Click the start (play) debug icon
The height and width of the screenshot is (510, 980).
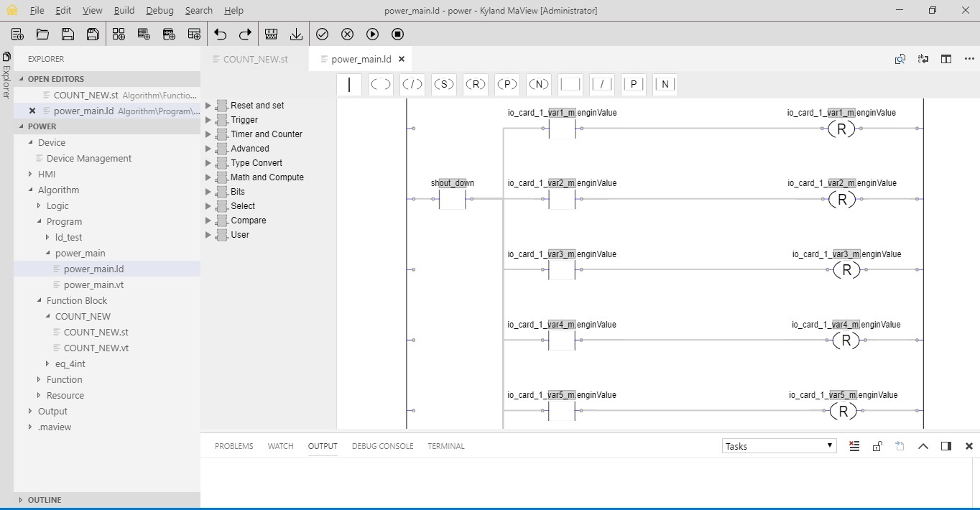372,34
